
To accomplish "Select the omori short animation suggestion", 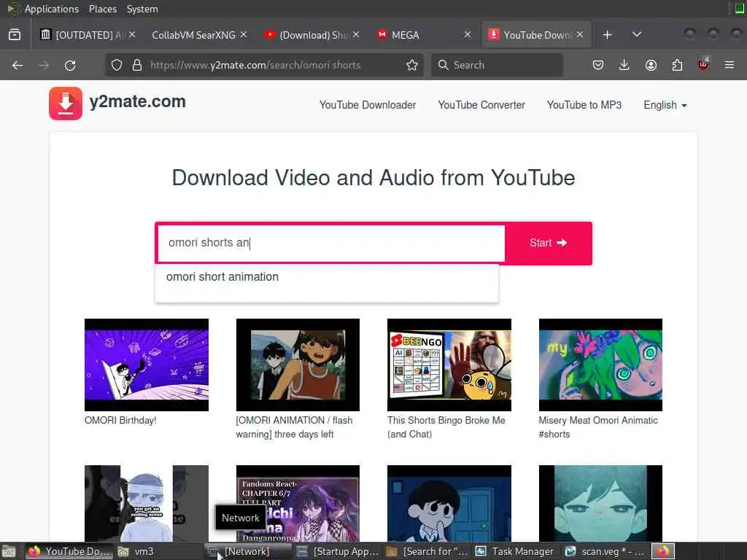I will (x=326, y=276).
